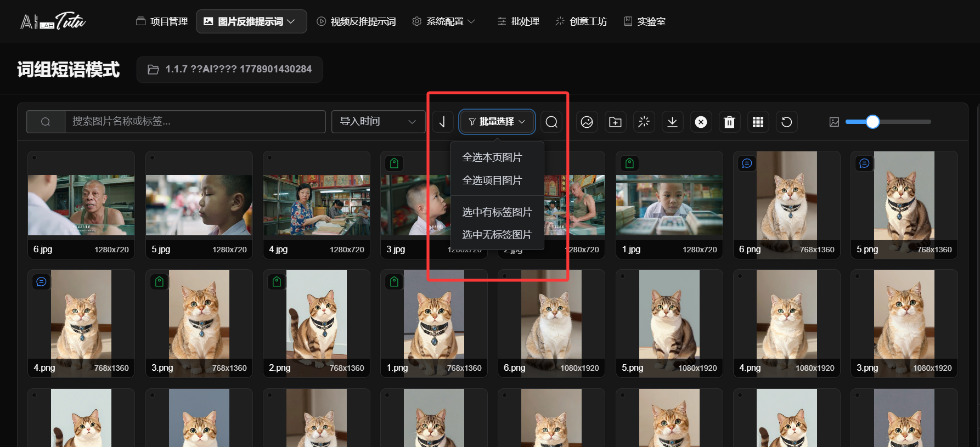Viewport: 980px width, 447px height.
Task: Open 实验室 in the top navigation
Action: 645,21
